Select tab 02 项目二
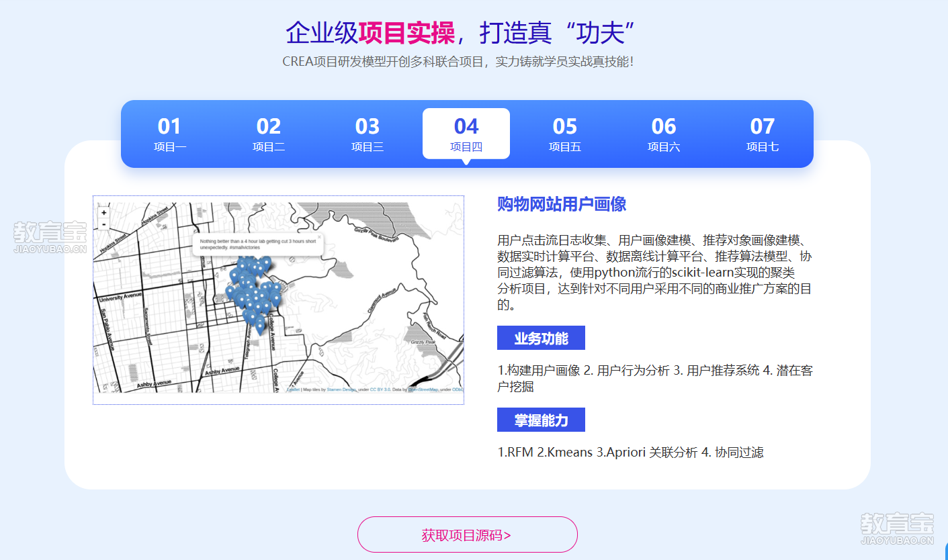The image size is (948, 560). click(x=268, y=134)
